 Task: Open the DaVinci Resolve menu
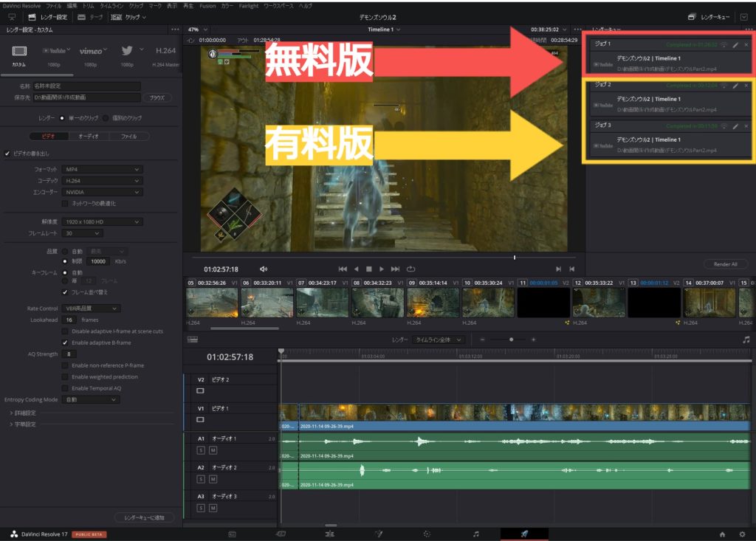click(21, 6)
